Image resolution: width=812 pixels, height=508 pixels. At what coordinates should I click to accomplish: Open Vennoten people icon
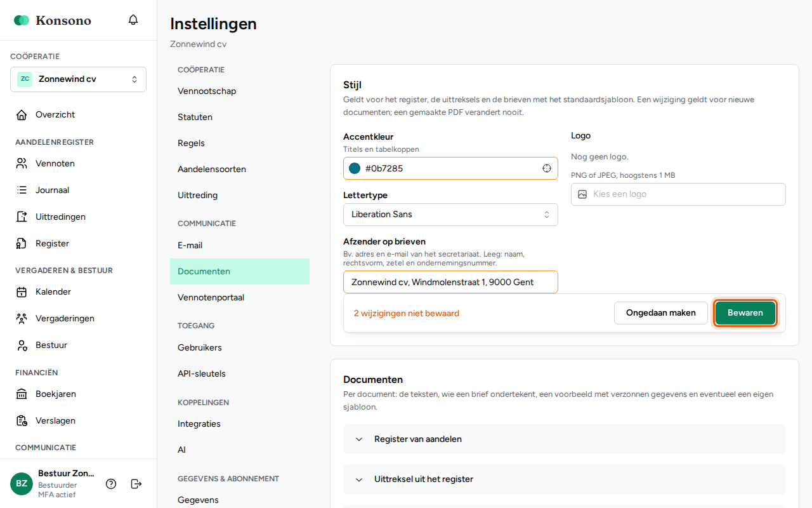click(x=22, y=163)
